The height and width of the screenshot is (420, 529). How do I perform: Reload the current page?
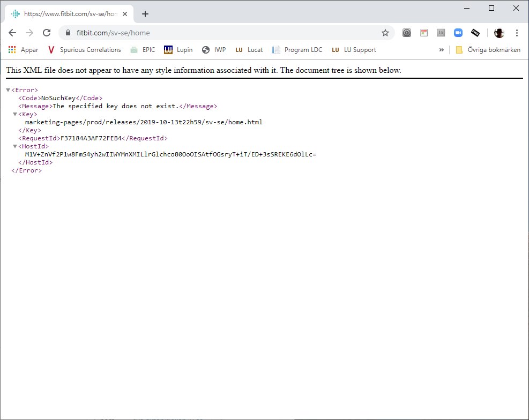click(47, 33)
